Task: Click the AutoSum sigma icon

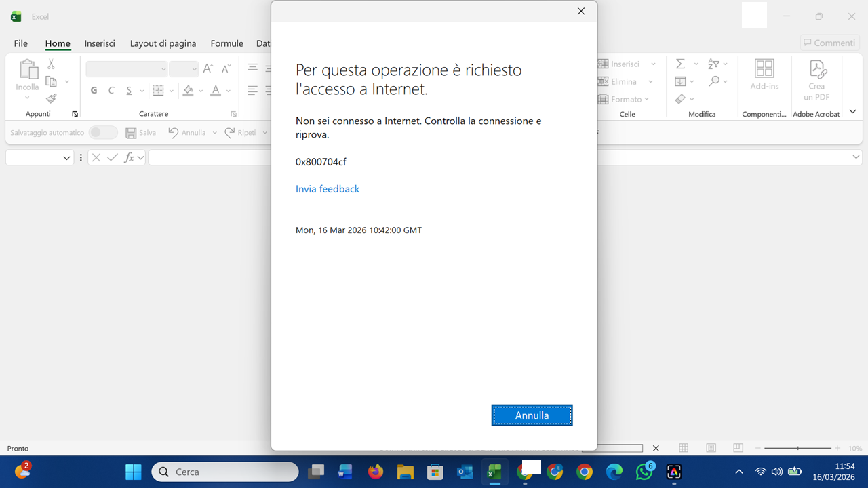Action: [x=680, y=64]
